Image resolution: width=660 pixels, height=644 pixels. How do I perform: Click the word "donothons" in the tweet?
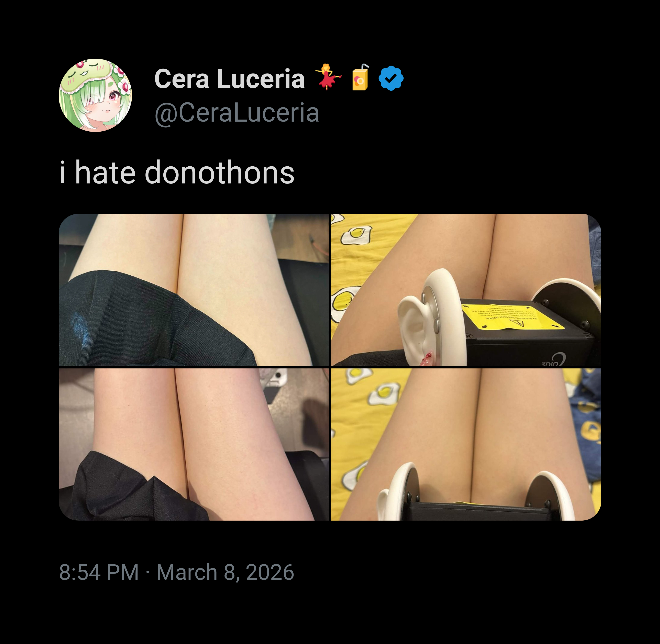220,173
